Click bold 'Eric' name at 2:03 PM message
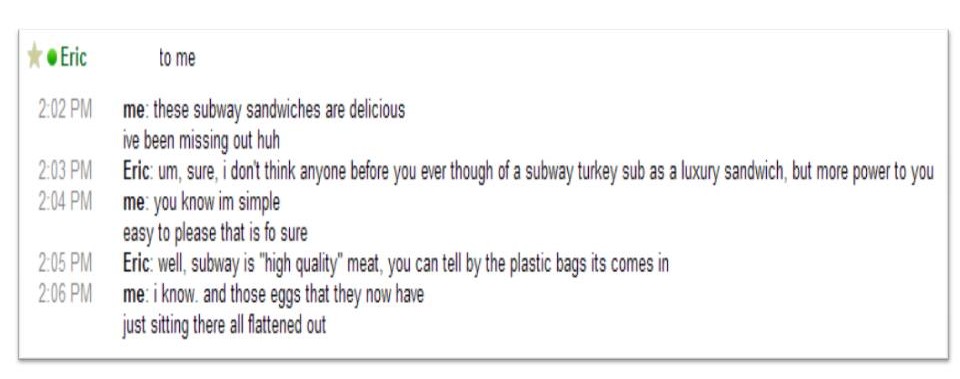The image size is (960, 379). click(136, 171)
